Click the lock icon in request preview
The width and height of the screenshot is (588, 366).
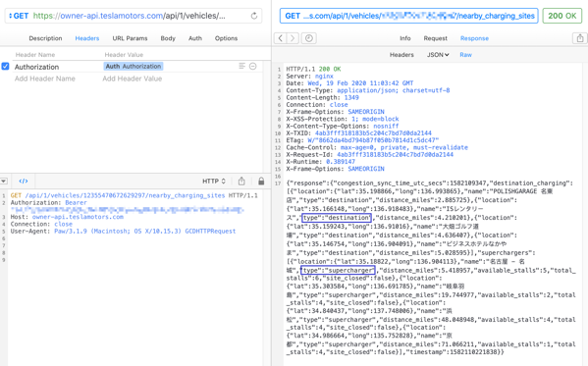pos(261,182)
